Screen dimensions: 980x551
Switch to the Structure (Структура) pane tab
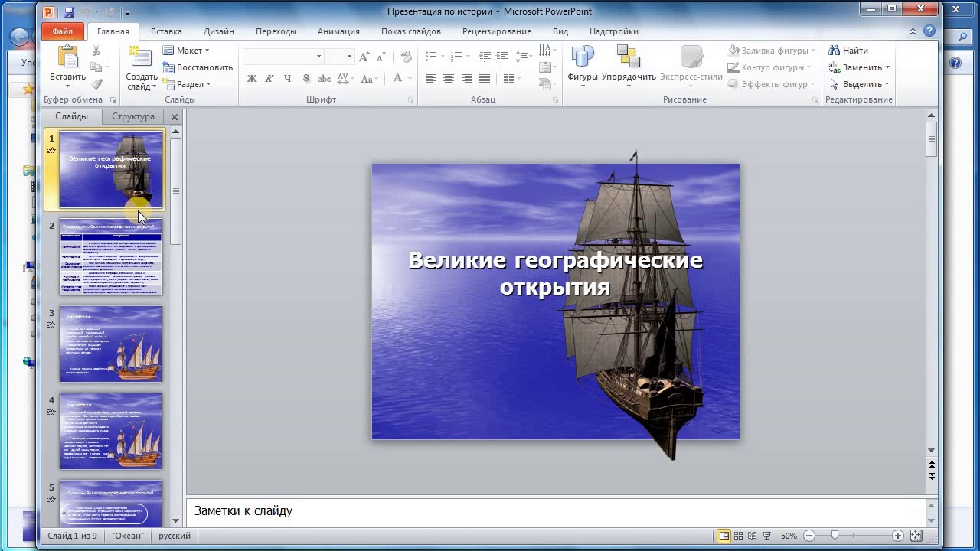[133, 116]
